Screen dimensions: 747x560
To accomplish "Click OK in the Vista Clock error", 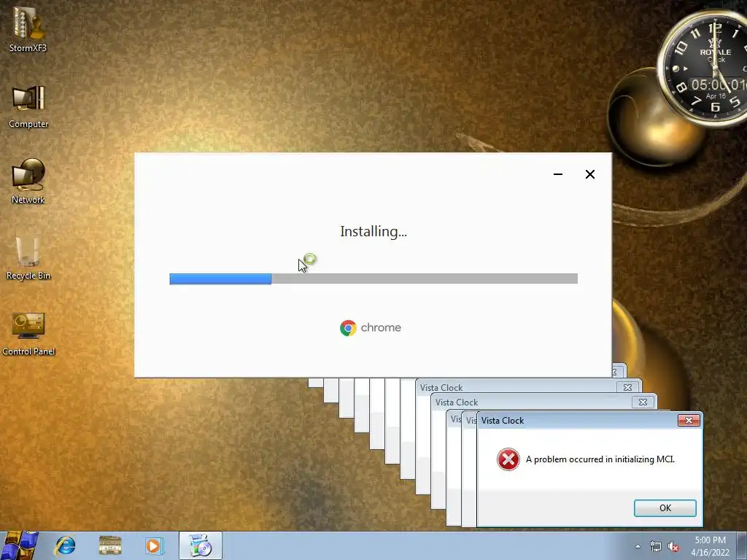I will coord(665,508).
